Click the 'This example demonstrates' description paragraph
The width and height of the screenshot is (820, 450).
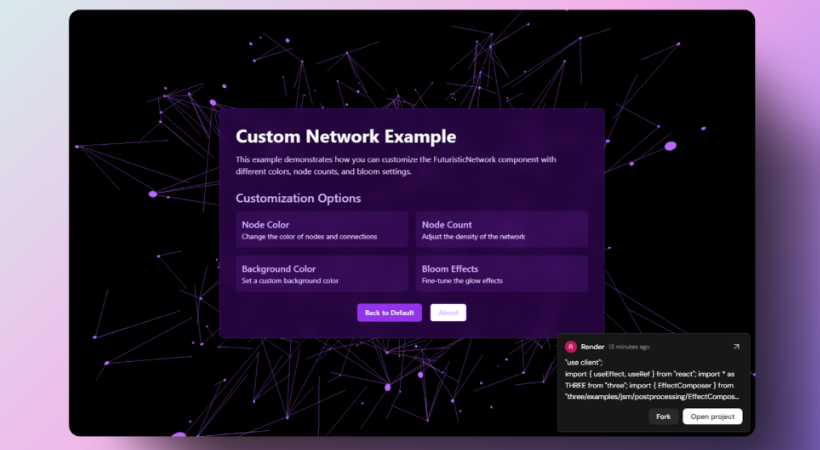click(x=396, y=165)
